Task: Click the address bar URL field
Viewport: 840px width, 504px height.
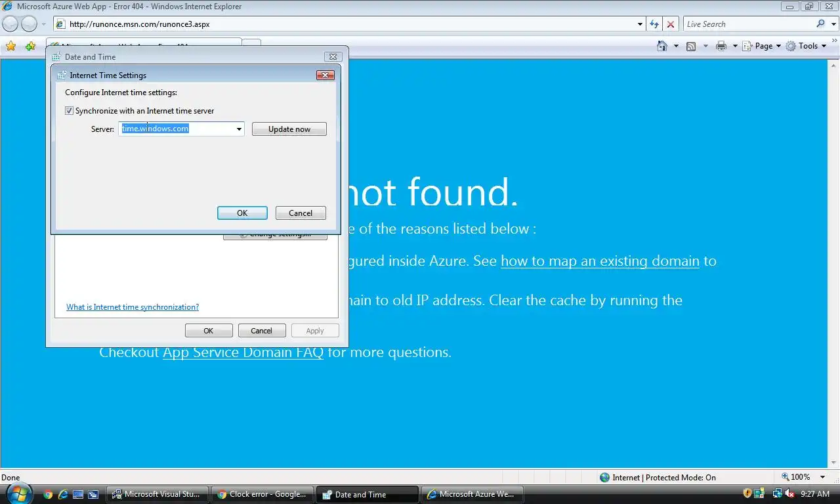Action: point(345,24)
